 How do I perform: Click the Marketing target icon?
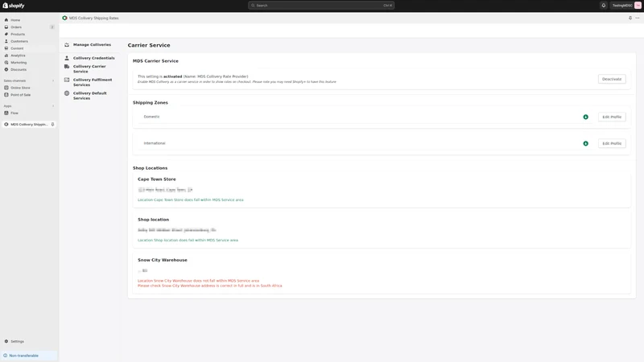(x=6, y=63)
